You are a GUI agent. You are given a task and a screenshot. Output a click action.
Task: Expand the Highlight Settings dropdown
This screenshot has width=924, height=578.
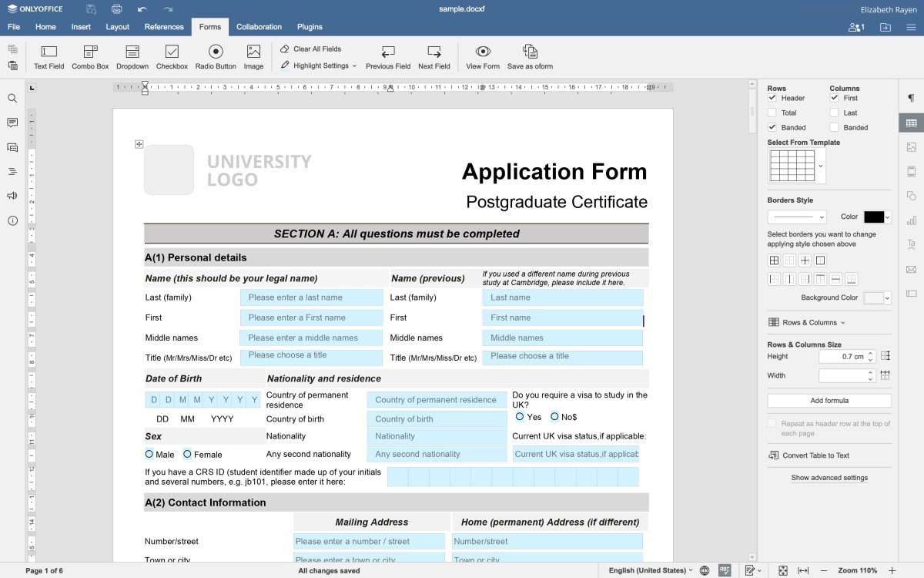356,66
